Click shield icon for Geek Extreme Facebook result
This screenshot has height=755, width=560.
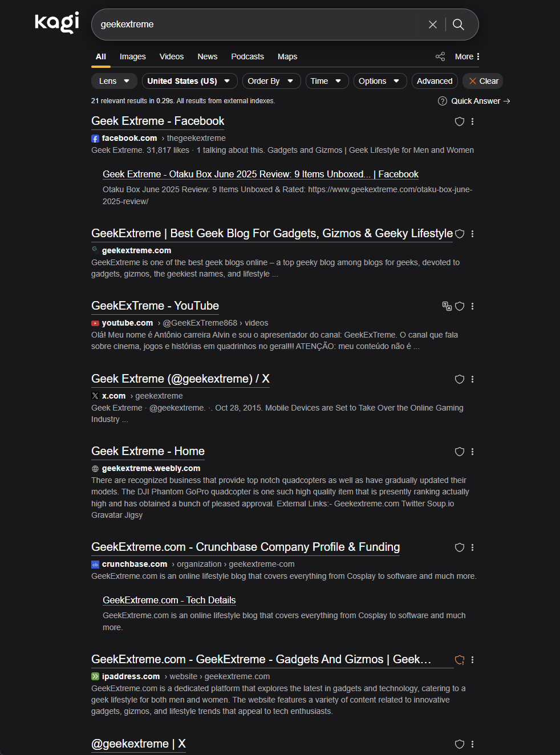coord(460,121)
